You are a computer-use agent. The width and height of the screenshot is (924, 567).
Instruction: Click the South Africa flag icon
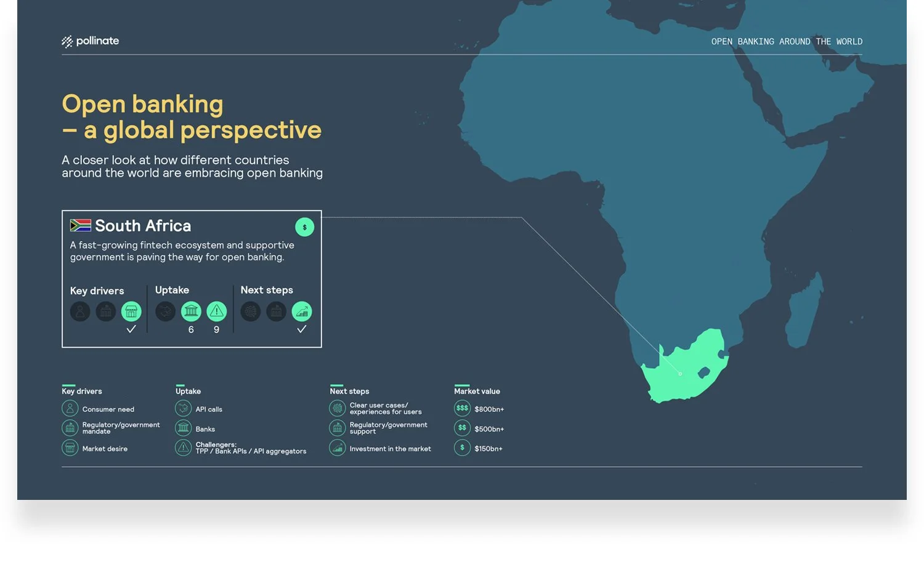point(81,225)
